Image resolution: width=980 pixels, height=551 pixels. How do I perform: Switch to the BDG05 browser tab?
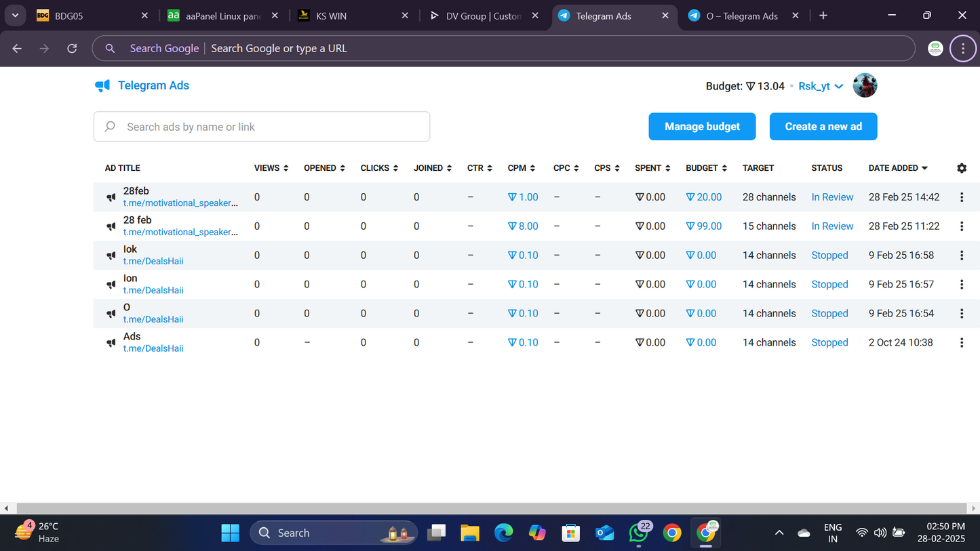[92, 16]
